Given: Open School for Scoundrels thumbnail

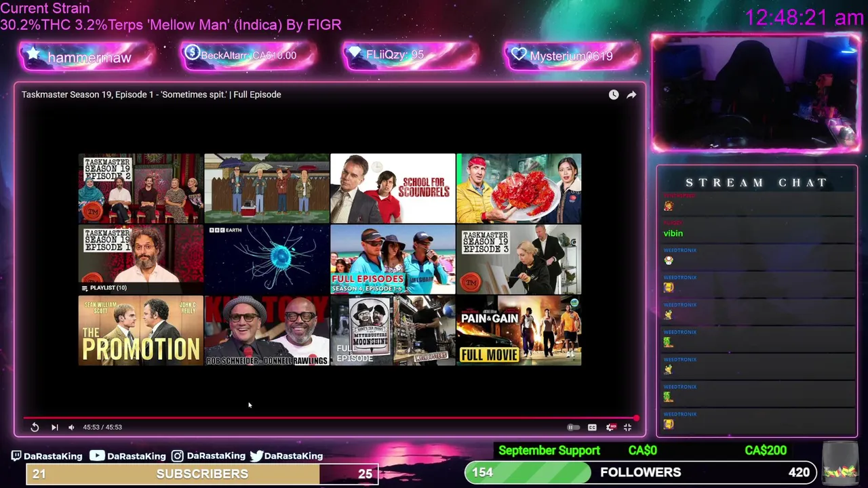Looking at the screenshot, I should [x=393, y=188].
